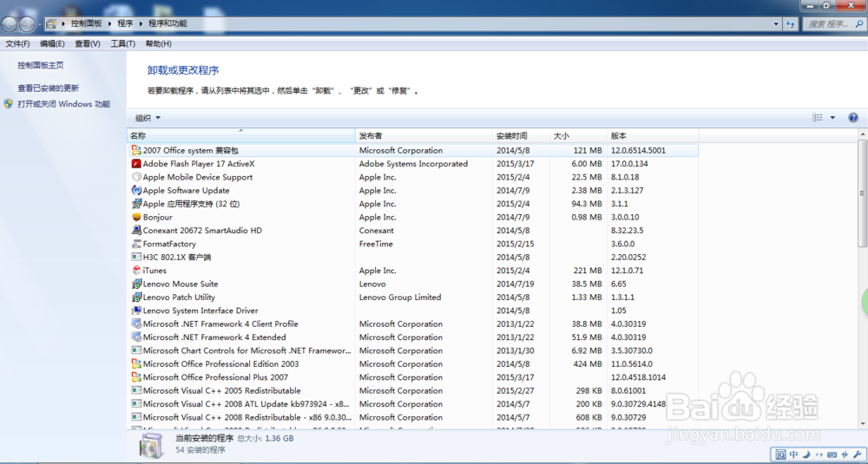
Task: Click the Lenovo Mouse Suite icon
Action: [x=136, y=284]
